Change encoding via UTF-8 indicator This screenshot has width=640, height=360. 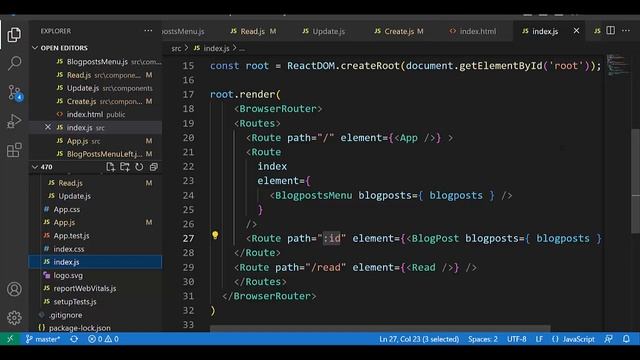click(517, 339)
